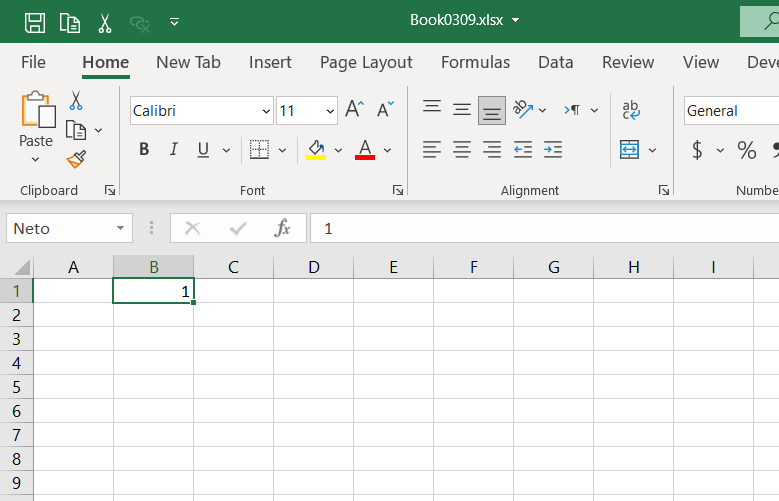Click the Text Direction paragraph icon

click(572, 110)
